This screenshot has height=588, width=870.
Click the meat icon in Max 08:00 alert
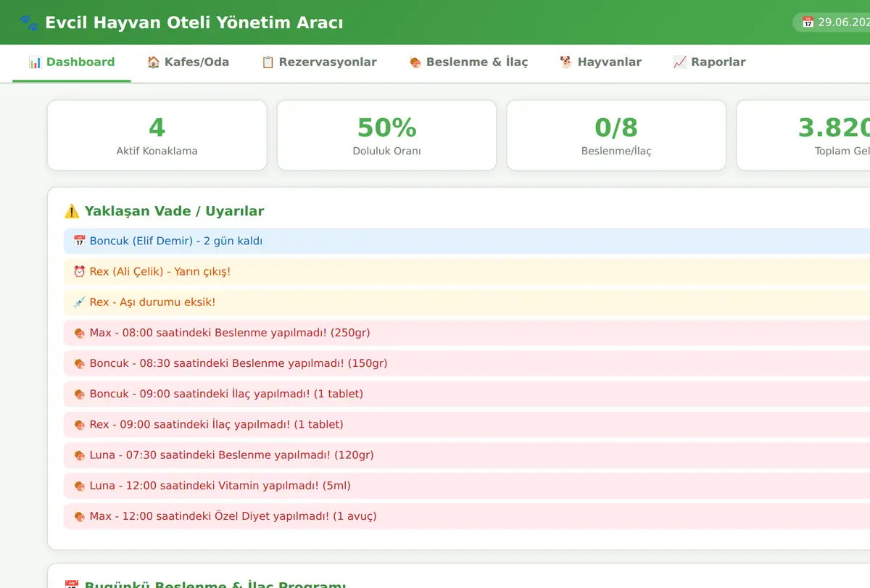(80, 333)
